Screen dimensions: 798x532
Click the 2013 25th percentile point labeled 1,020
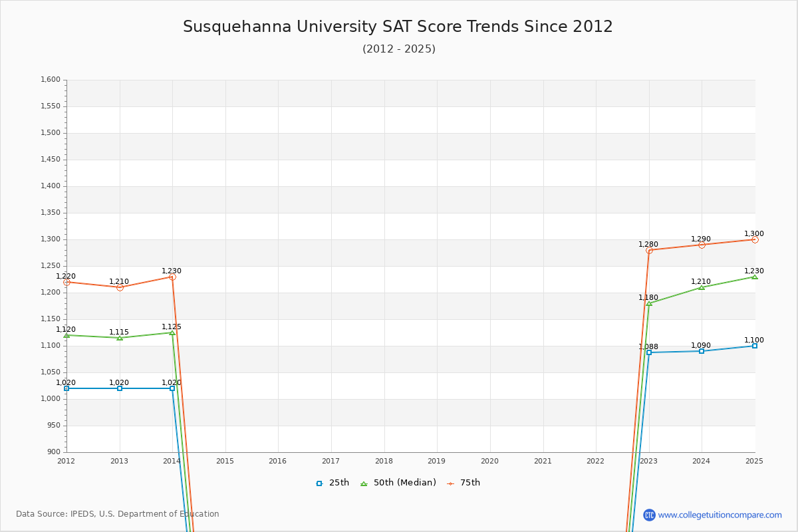[x=120, y=388]
